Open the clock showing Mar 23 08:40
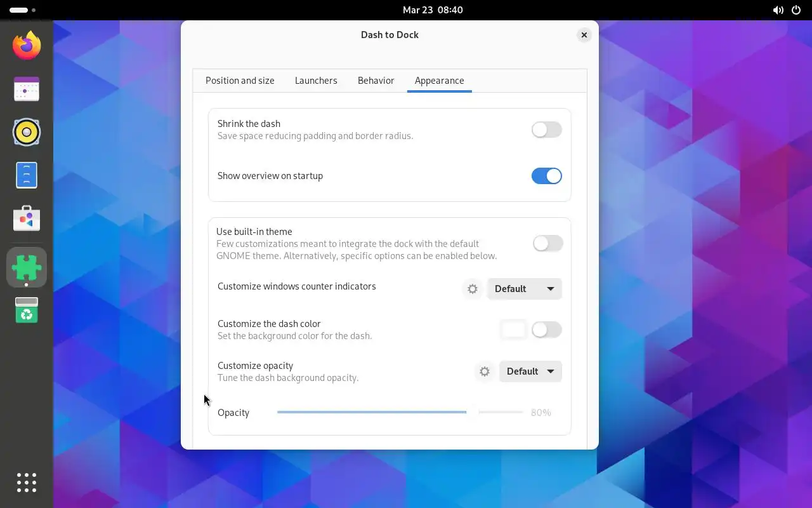Screen dimensions: 812x508 point(433,10)
